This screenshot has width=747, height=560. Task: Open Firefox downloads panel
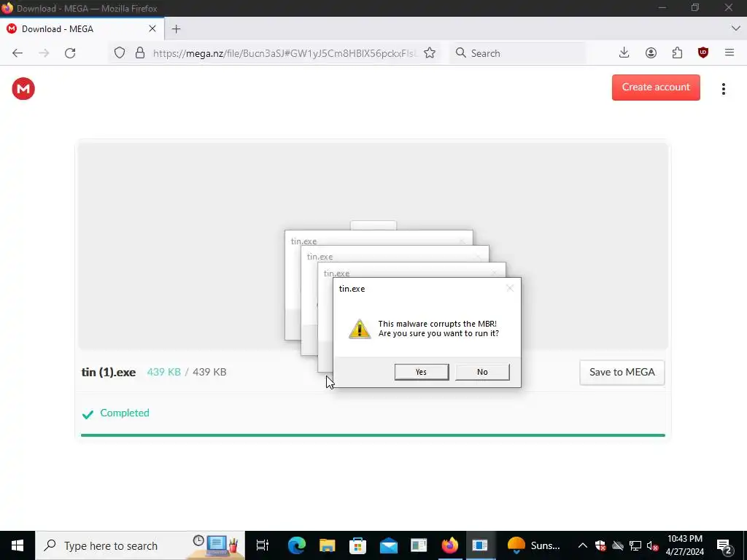[624, 52]
